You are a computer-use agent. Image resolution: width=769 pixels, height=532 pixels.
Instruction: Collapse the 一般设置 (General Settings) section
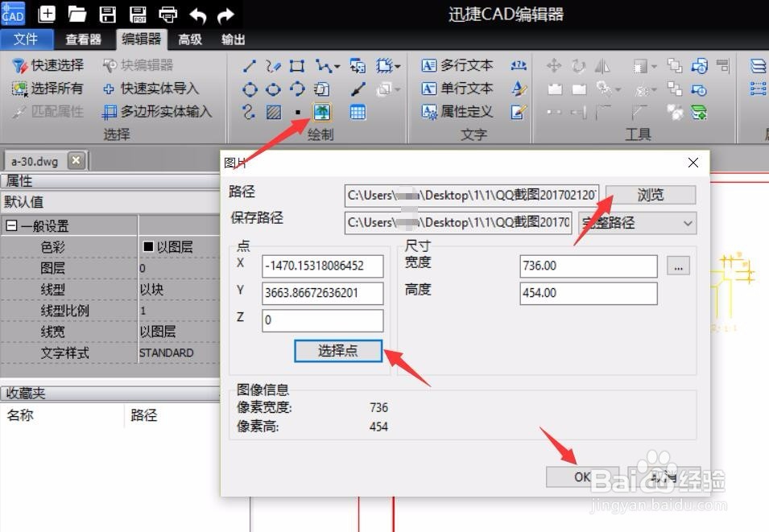click(12, 226)
